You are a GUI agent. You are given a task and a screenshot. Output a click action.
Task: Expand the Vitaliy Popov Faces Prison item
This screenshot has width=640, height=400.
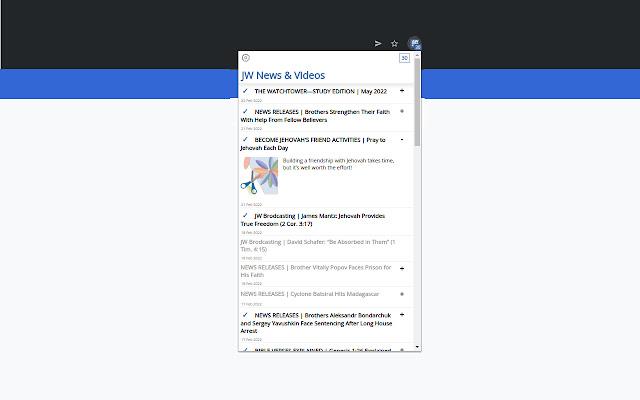point(402,269)
